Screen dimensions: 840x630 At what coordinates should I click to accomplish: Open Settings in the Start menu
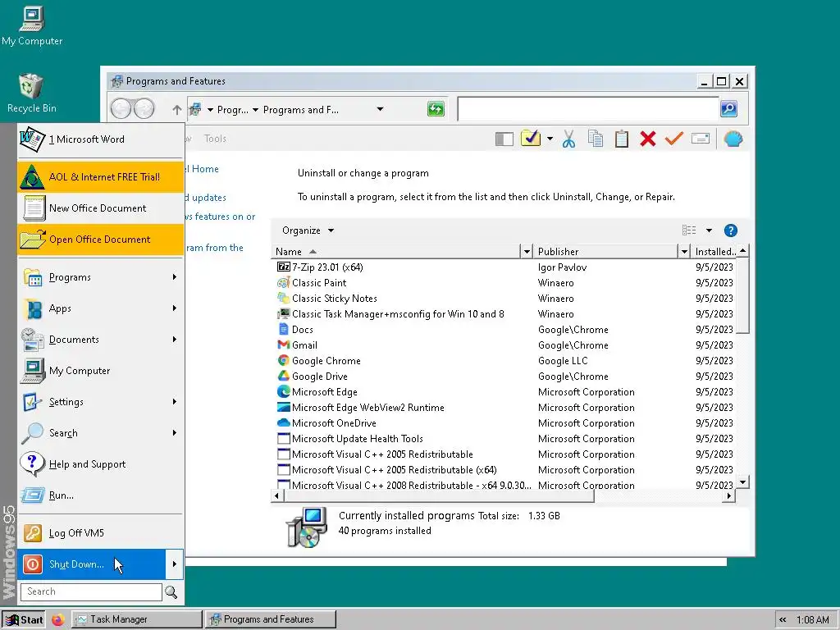coord(100,402)
